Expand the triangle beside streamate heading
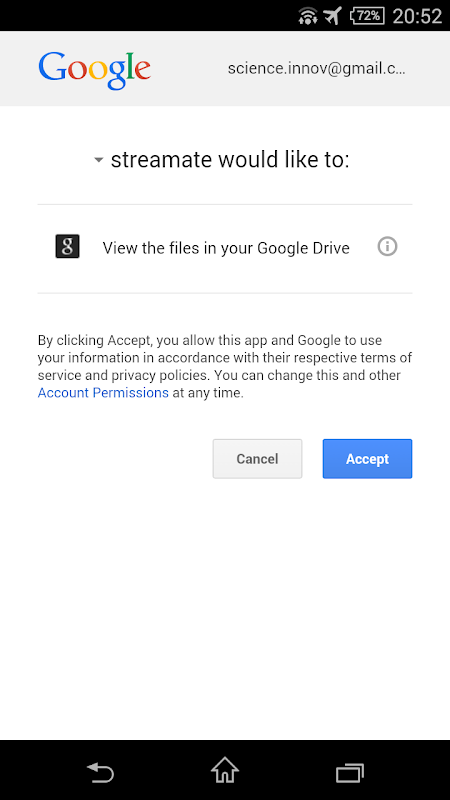This screenshot has height=800, width=450. 99,161
